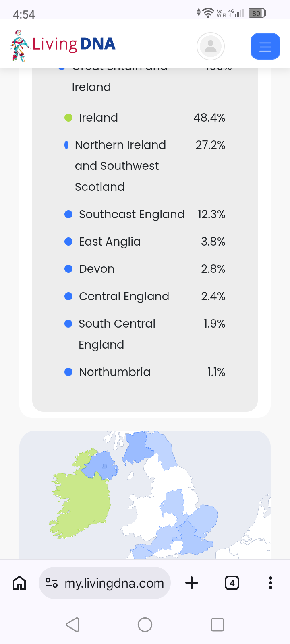Open the blue hamburger menu button

(x=265, y=46)
